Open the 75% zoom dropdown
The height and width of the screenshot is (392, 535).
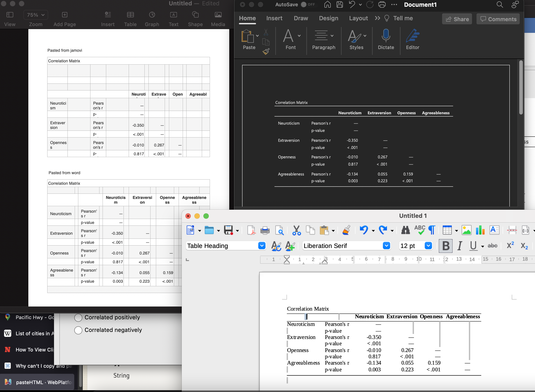(36, 15)
